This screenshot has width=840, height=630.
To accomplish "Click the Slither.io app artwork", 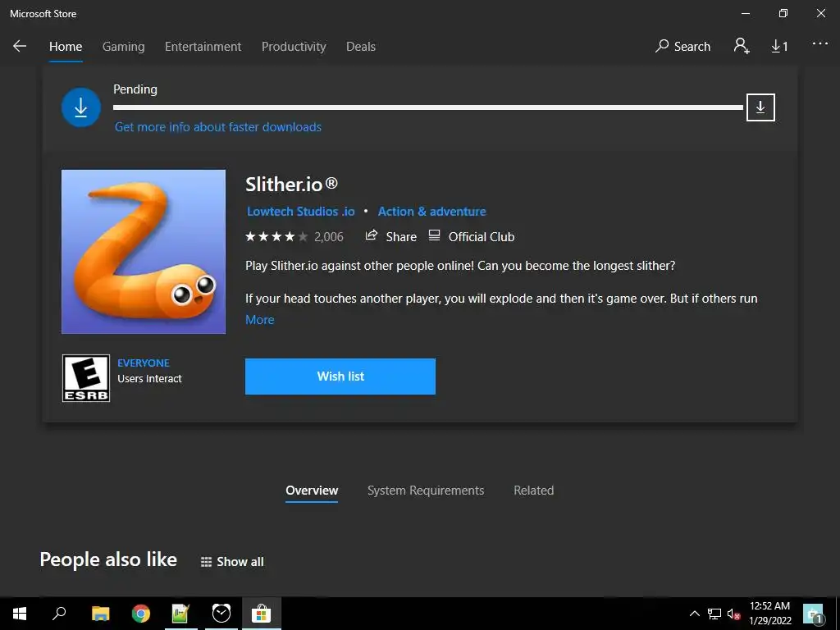I will 144,252.
